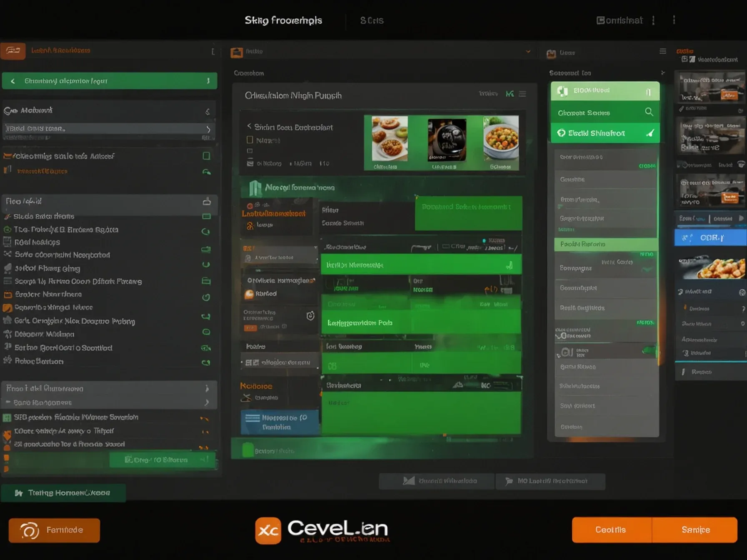Viewport: 747px width, 560px height.
Task: Select the middle dark food thumbnail
Action: click(x=446, y=140)
